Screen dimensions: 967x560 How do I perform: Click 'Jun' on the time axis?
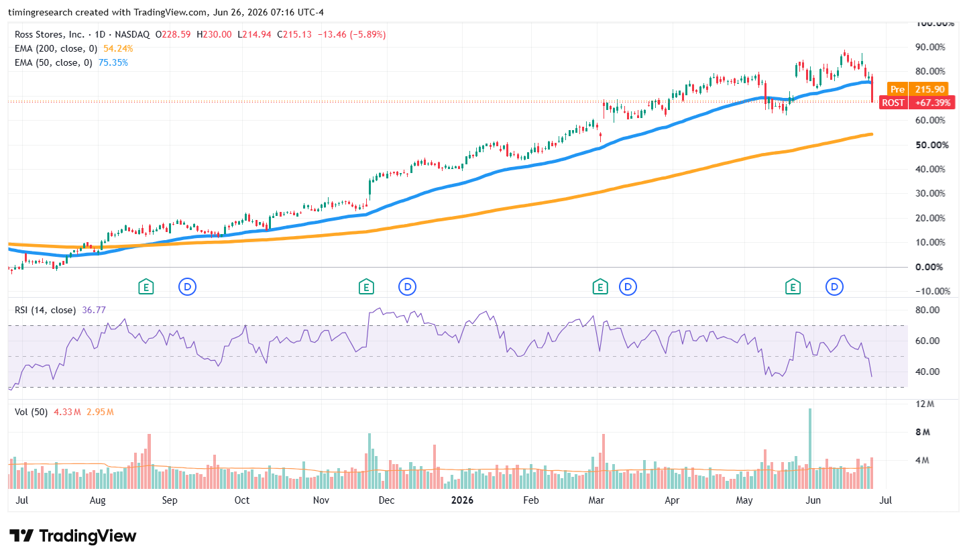[813, 500]
